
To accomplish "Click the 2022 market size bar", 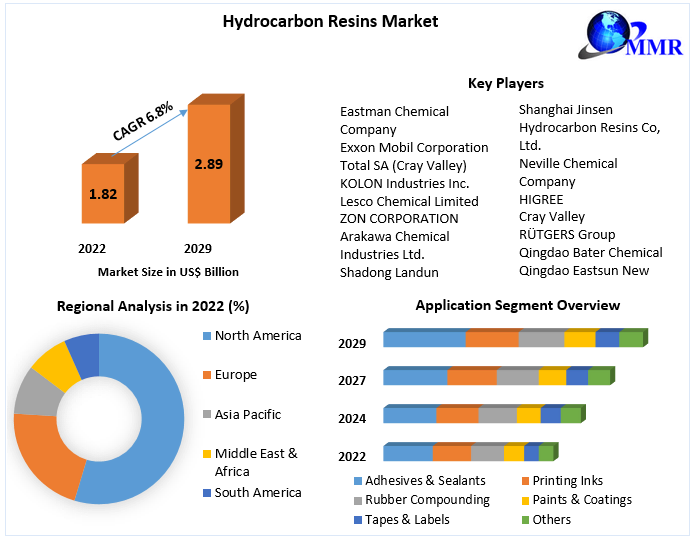I will pos(102,193).
